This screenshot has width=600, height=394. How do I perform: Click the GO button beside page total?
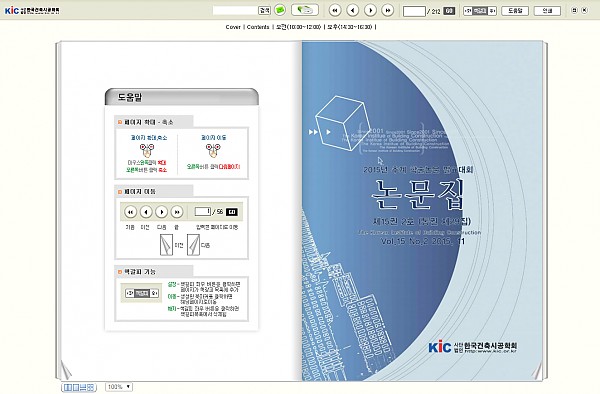coord(449,11)
